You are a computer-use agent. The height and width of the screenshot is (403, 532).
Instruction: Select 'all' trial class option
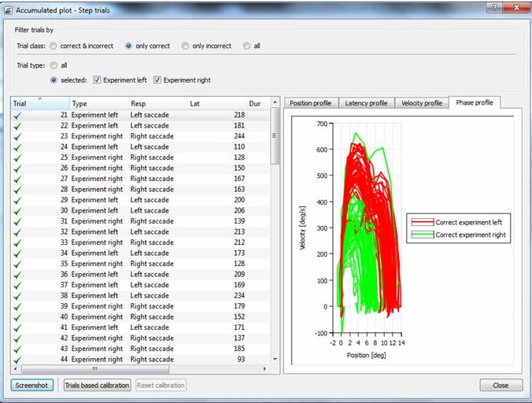[x=246, y=46]
